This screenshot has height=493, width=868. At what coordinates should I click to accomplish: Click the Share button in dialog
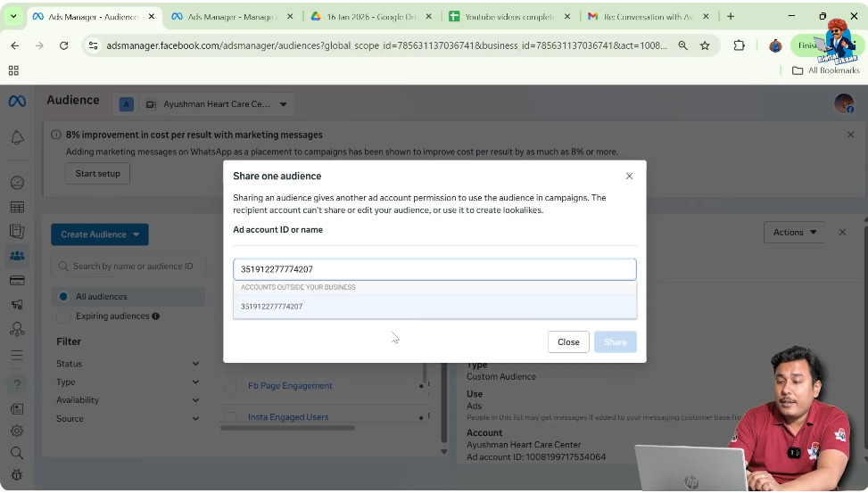tap(615, 342)
